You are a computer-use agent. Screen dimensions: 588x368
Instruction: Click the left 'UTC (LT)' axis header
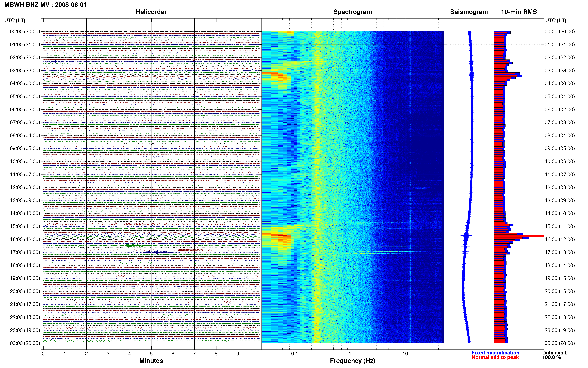pos(15,20)
